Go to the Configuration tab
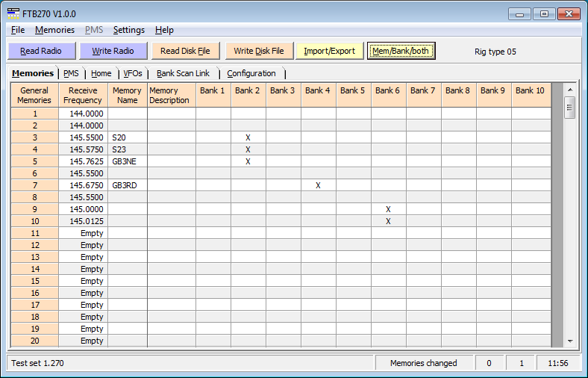Image resolution: width=588 pixels, height=378 pixels. (x=251, y=73)
